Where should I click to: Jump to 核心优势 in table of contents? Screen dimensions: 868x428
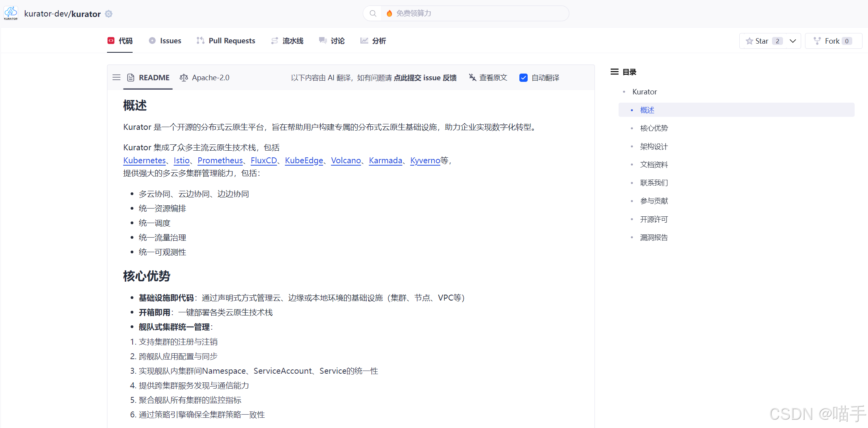pos(654,128)
